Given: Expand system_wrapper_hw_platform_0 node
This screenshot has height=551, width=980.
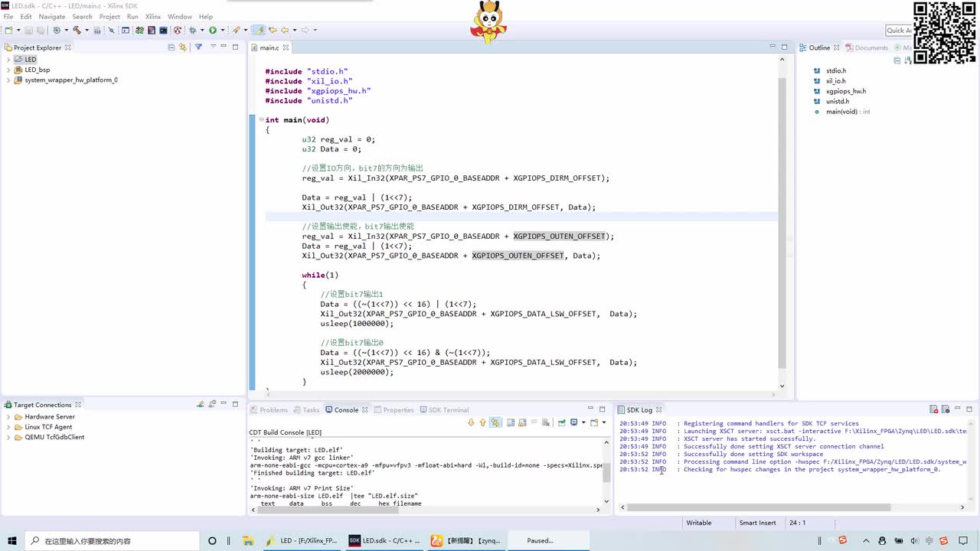Looking at the screenshot, I should point(8,80).
